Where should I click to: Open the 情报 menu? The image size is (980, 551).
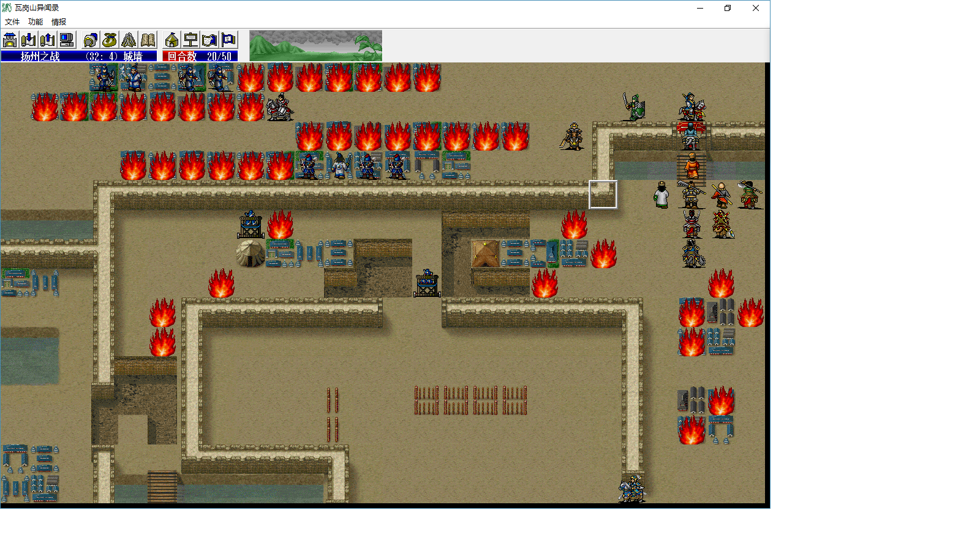(x=59, y=22)
